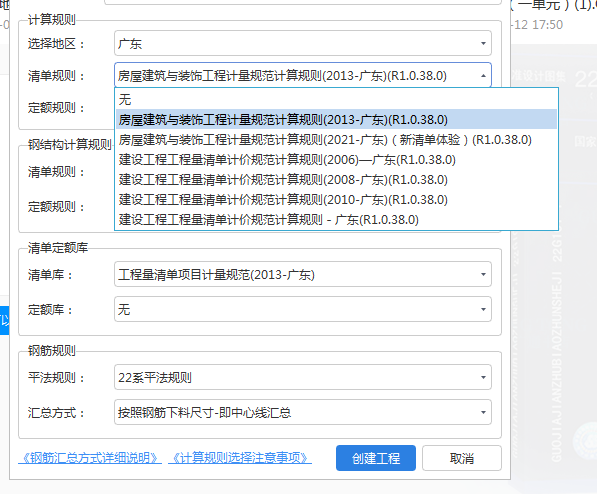The width and height of the screenshot is (597, 494).
Task: Click the 取消 button
Action: point(462,458)
